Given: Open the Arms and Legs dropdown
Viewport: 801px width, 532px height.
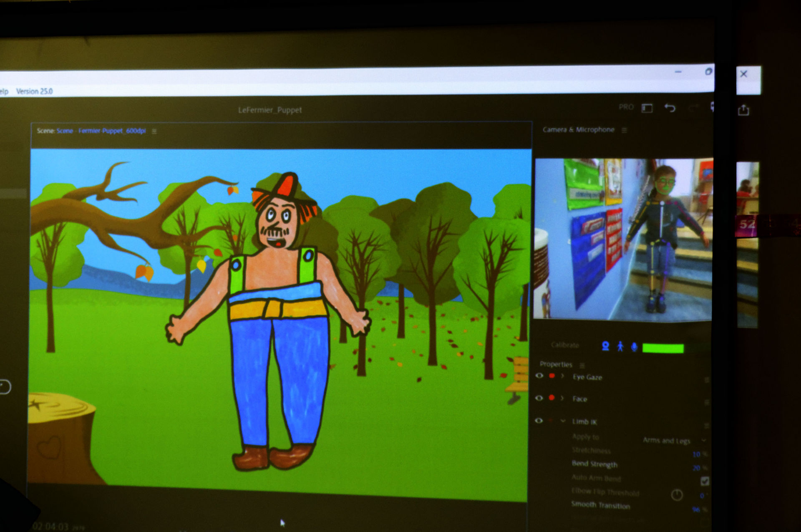Looking at the screenshot, I should pyautogui.click(x=673, y=441).
